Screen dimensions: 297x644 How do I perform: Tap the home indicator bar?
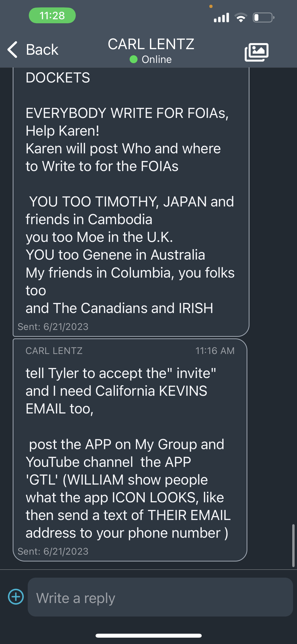(x=149, y=636)
